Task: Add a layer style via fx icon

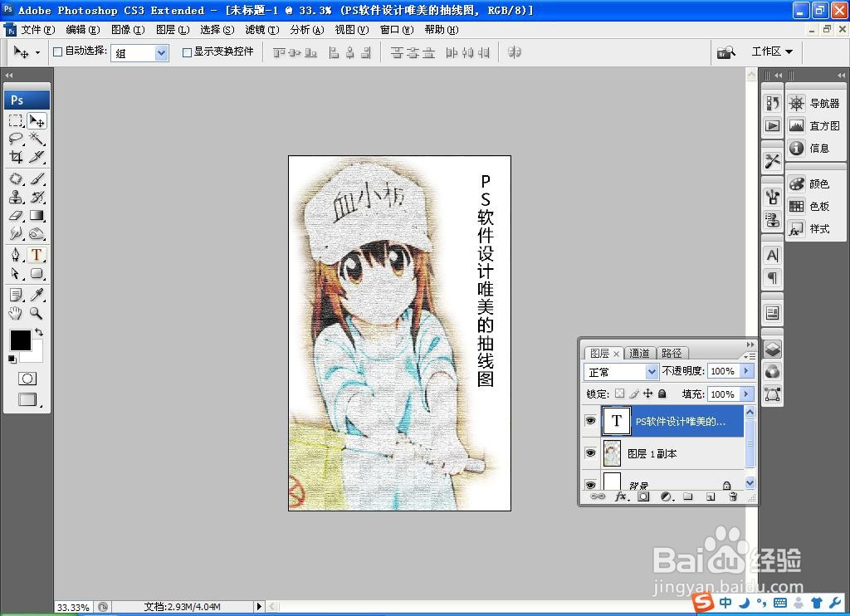Action: pyautogui.click(x=622, y=496)
